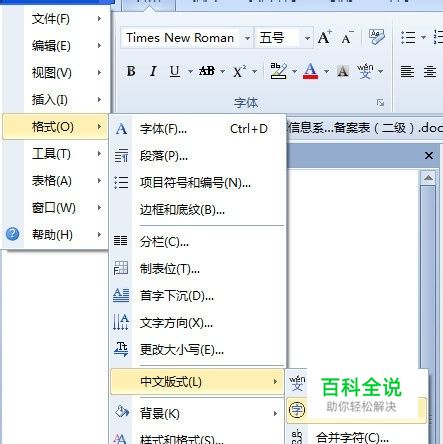
Task: Toggle strikethrough AB formatting
Action: [x=207, y=71]
